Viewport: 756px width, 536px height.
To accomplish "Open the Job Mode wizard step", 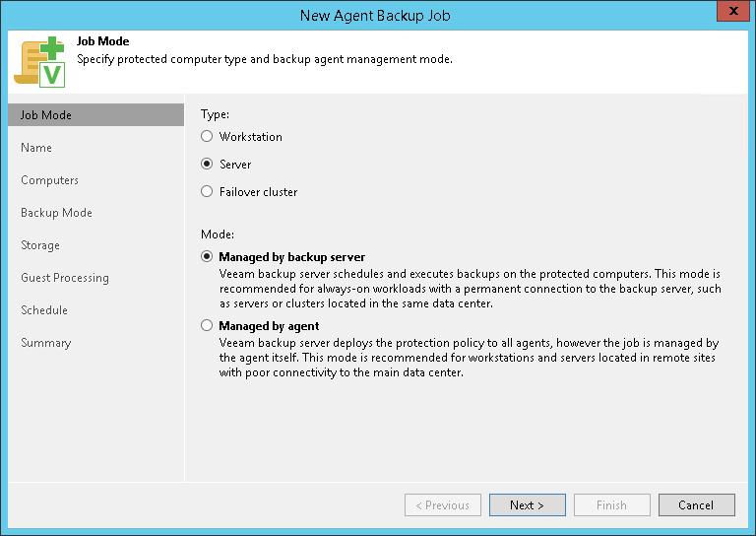I will (46, 115).
